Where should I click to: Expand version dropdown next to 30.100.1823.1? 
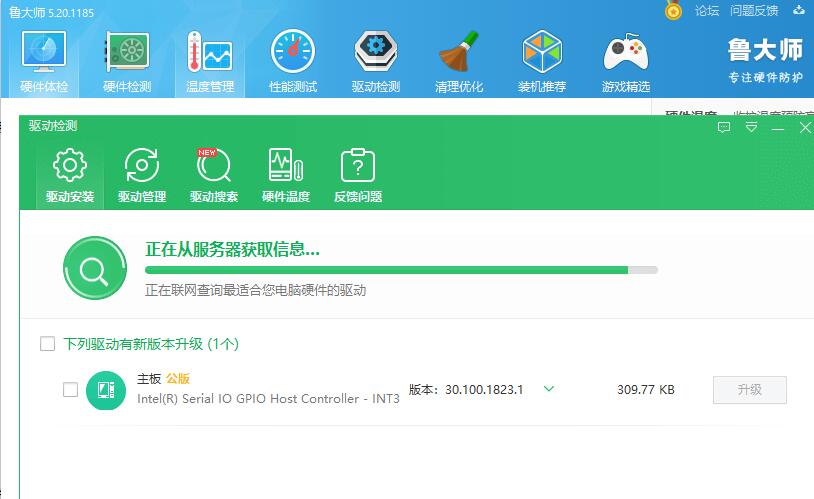[x=549, y=388]
